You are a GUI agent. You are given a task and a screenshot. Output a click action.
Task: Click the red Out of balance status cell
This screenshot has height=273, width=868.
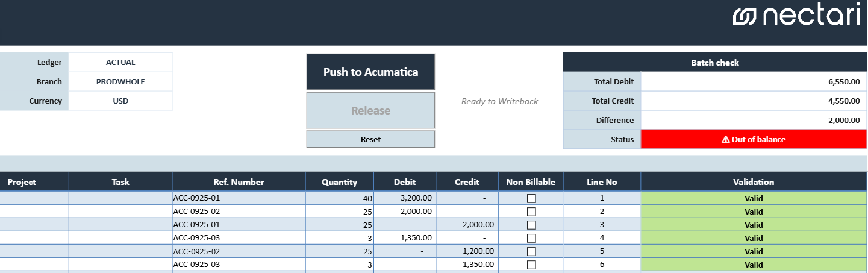(x=754, y=139)
